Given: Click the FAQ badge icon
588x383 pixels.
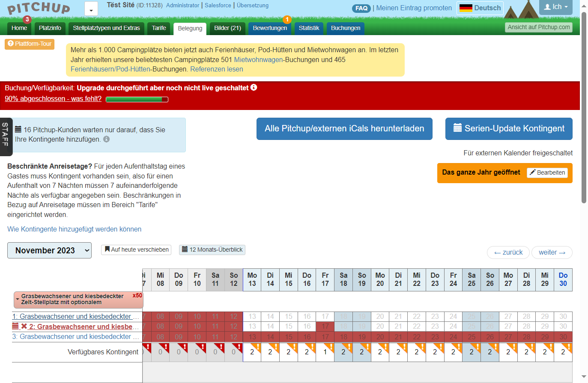Looking at the screenshot, I should tap(361, 8).
